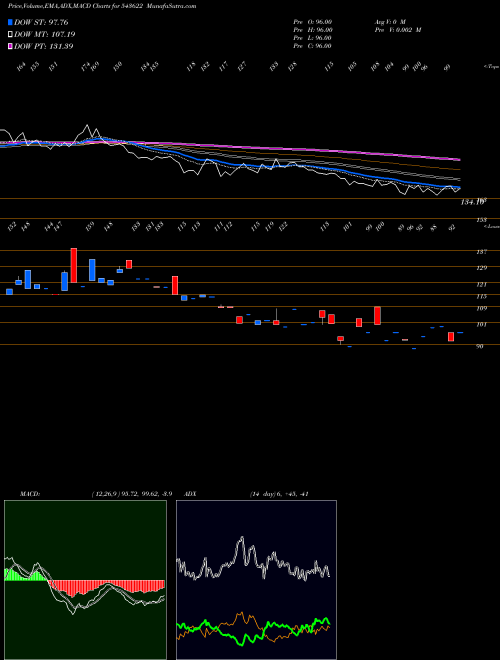Viewport: 500px width, 660px height.
Task: Click the 109 price axis label
Action: click(x=482, y=309)
